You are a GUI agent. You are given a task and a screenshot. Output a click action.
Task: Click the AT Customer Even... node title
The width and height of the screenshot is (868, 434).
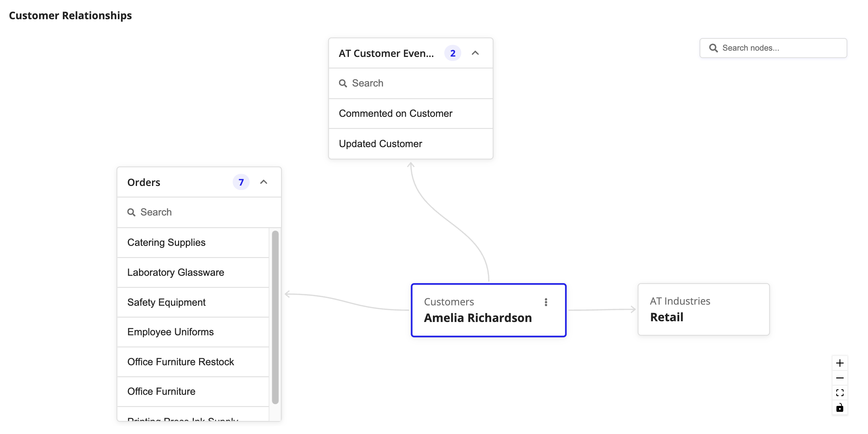386,53
